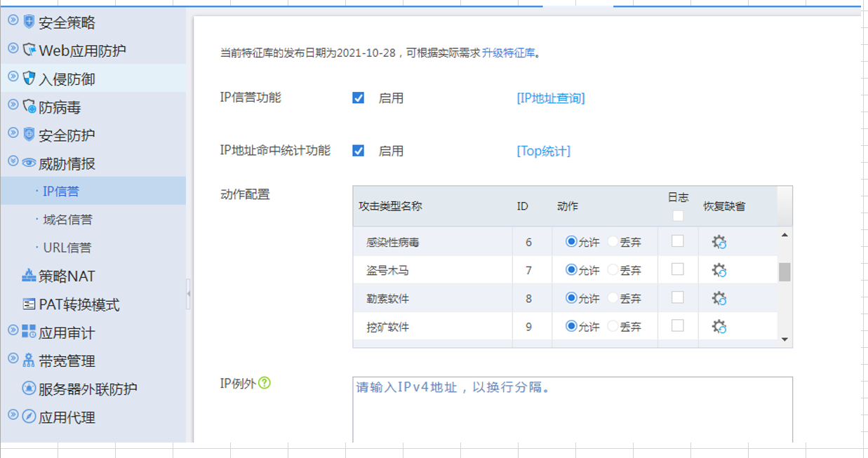Toggle the IP信誉功能 启用 checkbox
Screen dimensions: 868x458
point(359,98)
